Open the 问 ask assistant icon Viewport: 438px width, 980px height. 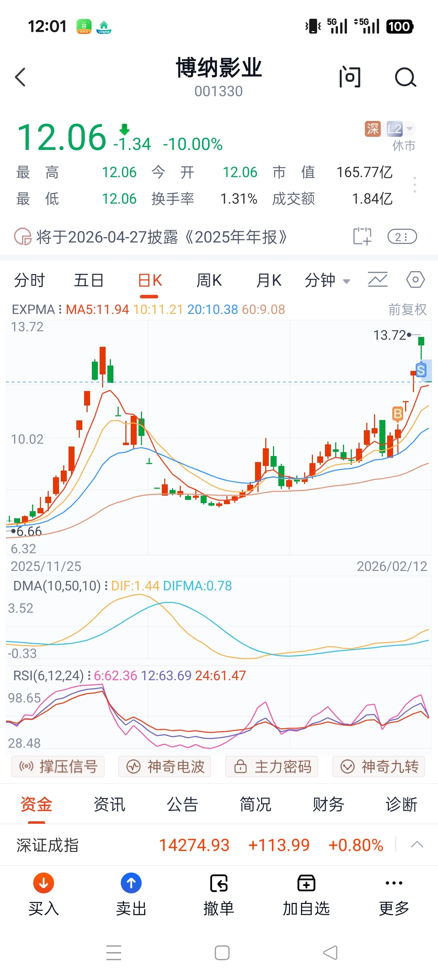click(x=350, y=77)
